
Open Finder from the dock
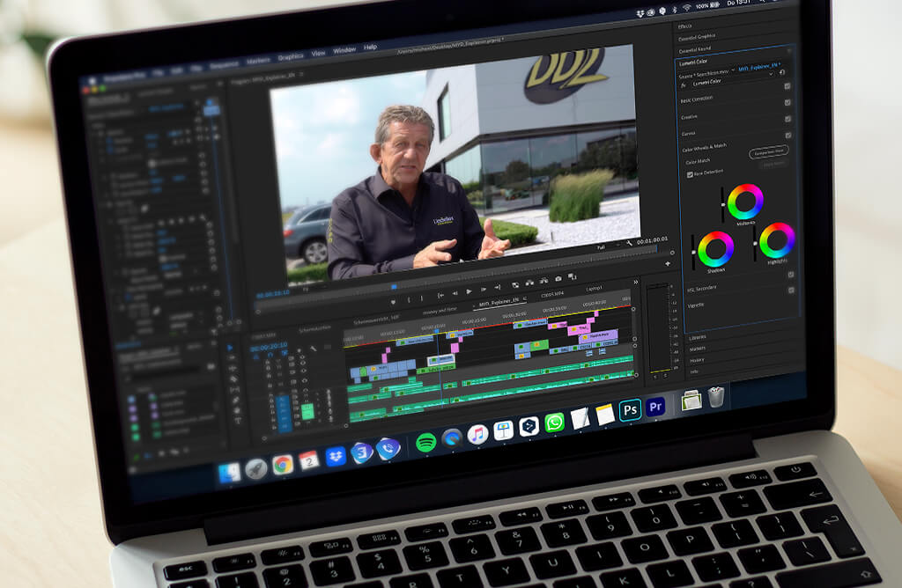pos(230,473)
